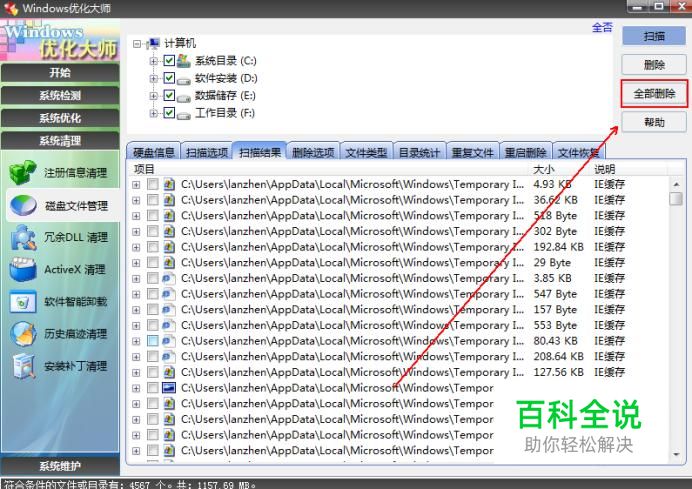The height and width of the screenshot is (489, 692).
Task: Click the 扫描 scan button
Action: pos(654,36)
